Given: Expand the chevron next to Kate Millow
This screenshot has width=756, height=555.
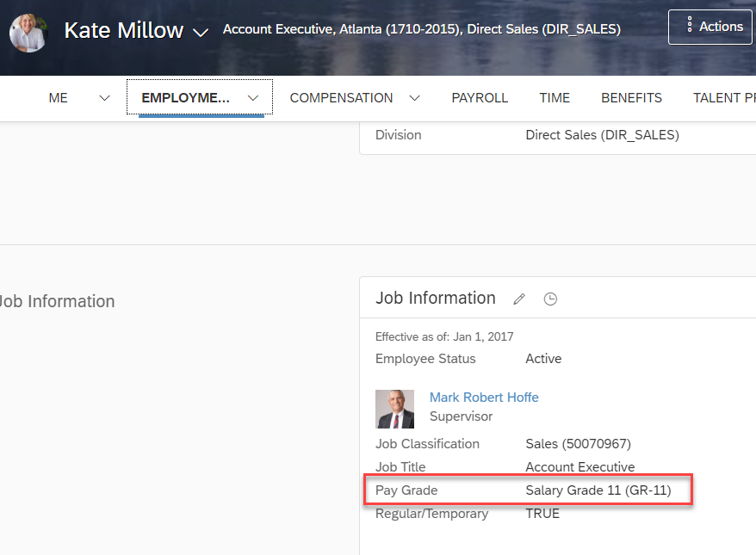Looking at the screenshot, I should (x=201, y=33).
